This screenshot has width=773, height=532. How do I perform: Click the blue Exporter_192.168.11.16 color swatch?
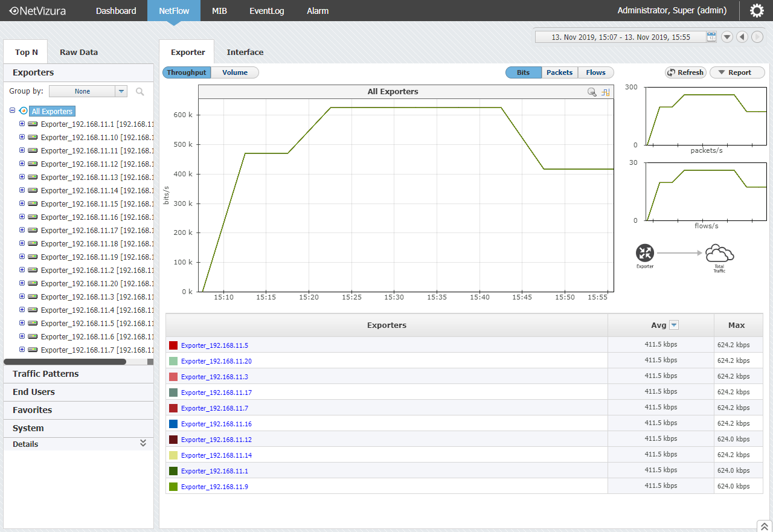pyautogui.click(x=173, y=424)
